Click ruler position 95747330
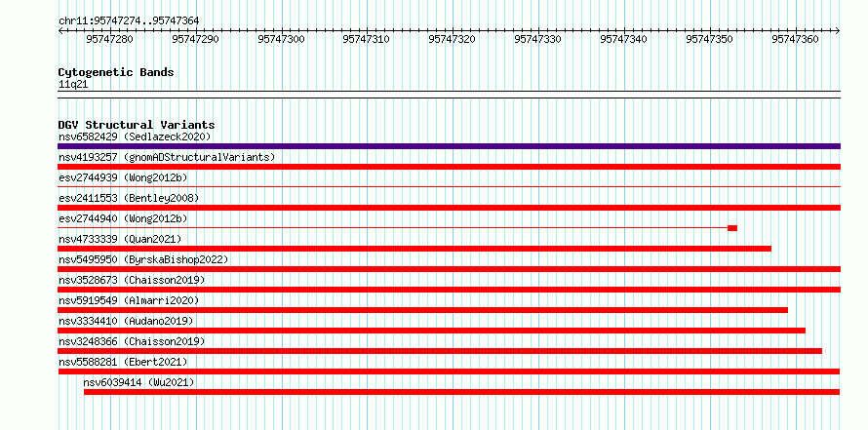 coord(538,39)
